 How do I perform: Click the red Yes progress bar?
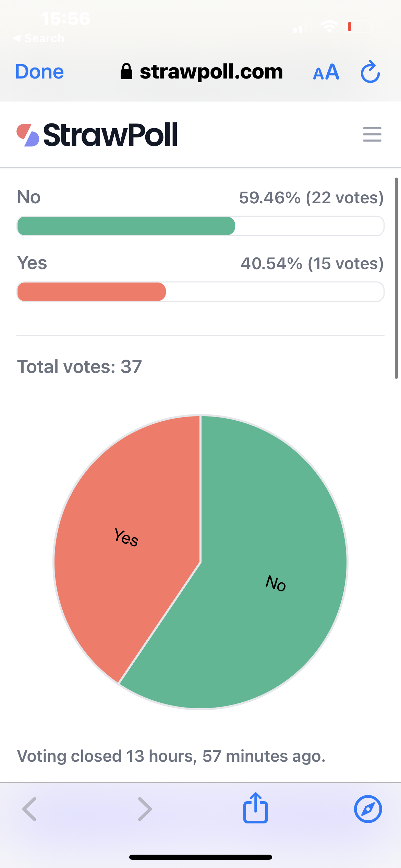(x=200, y=292)
